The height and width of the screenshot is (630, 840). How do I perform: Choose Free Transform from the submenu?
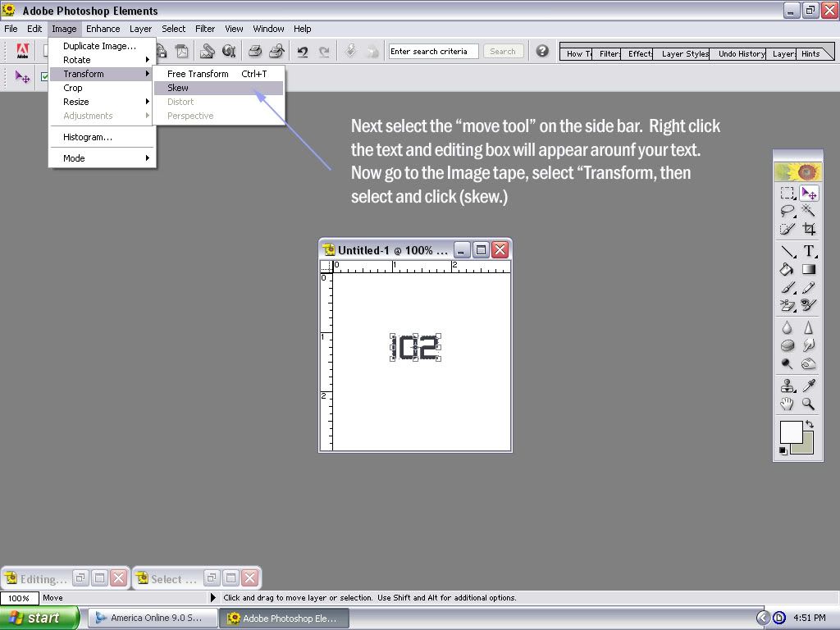click(218, 74)
